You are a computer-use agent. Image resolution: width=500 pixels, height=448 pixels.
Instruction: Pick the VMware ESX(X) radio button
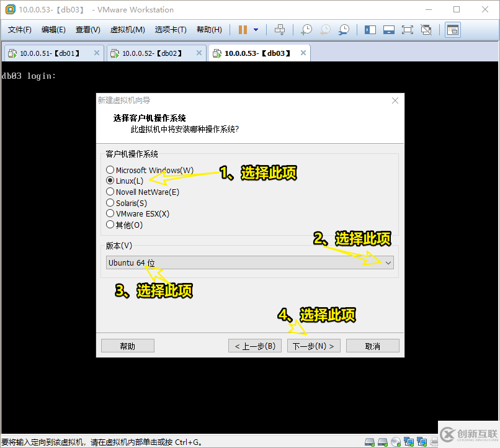click(x=110, y=213)
